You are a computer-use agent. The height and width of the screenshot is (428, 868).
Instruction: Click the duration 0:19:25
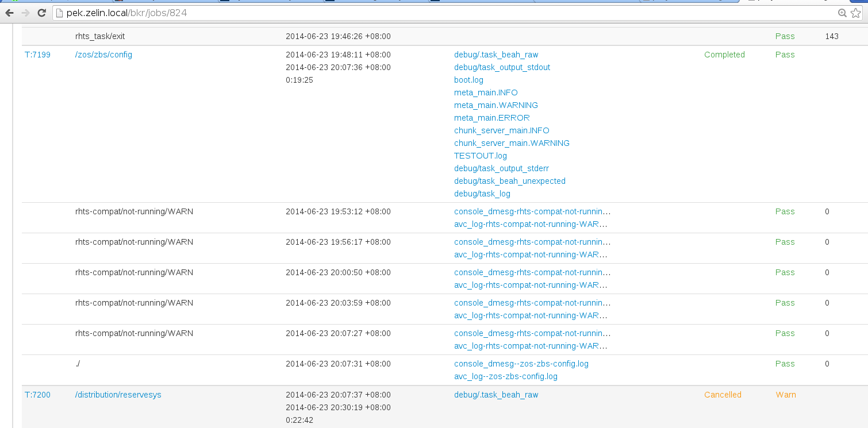click(299, 80)
